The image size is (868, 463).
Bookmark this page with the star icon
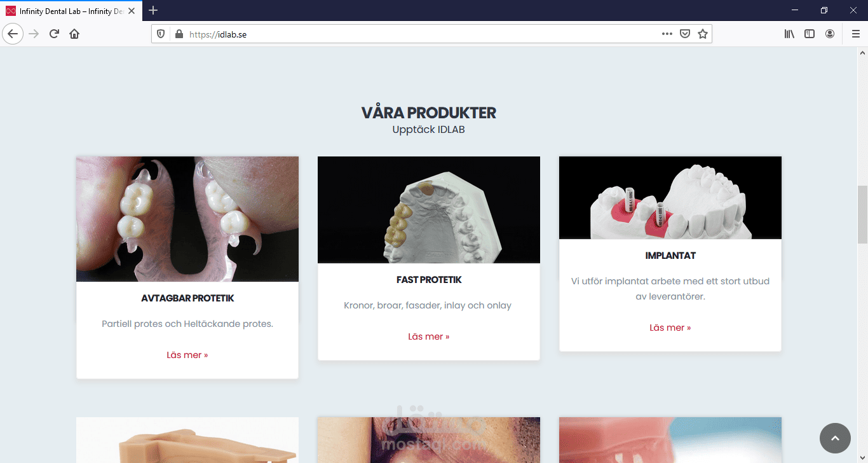coord(703,34)
